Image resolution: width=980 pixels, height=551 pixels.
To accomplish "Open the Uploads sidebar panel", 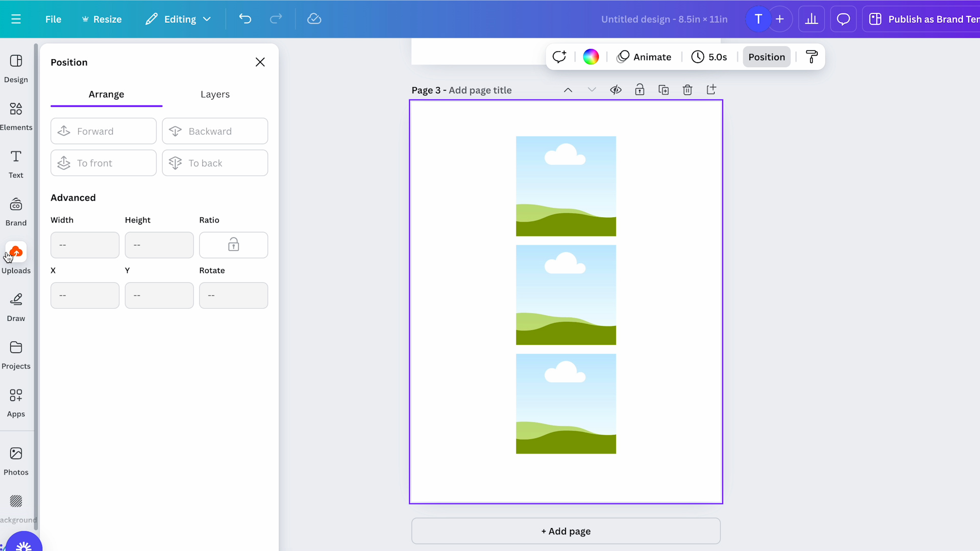I will pos(16,259).
